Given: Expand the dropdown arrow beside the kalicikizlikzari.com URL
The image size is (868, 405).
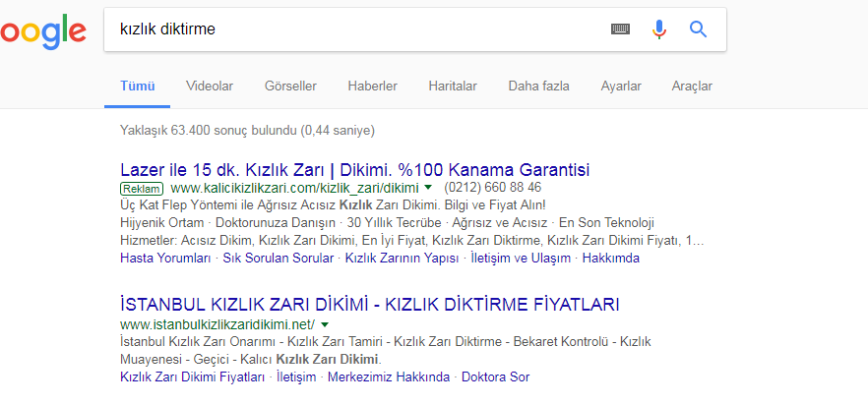Looking at the screenshot, I should [x=428, y=188].
